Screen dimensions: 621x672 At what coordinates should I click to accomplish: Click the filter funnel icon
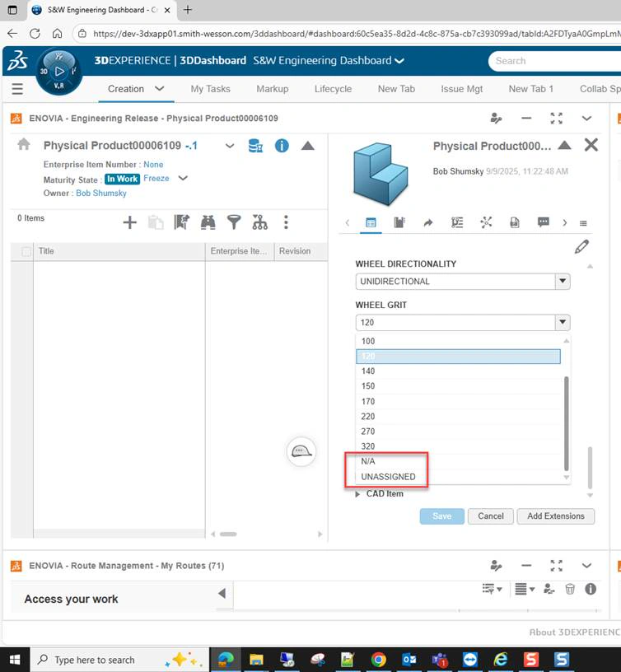tap(234, 222)
